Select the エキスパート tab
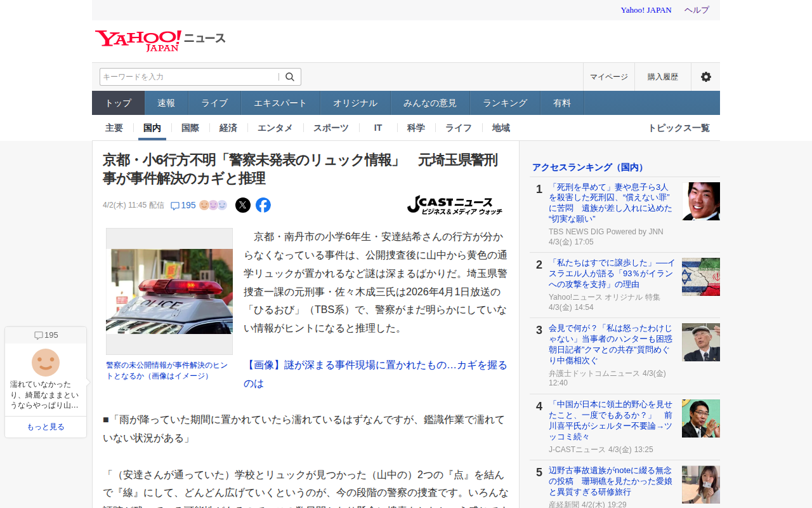Image resolution: width=812 pixels, height=508 pixels. [280, 103]
